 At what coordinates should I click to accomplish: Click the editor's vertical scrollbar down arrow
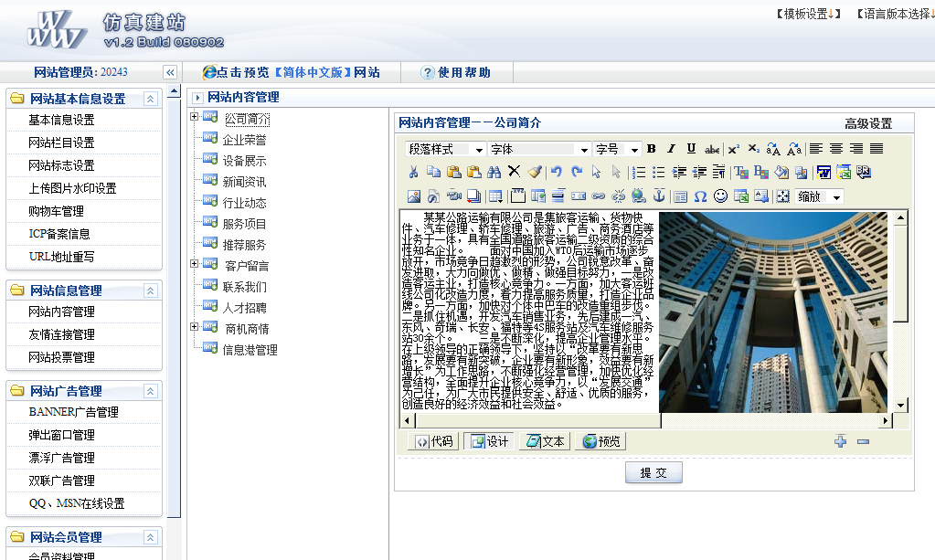(x=900, y=405)
